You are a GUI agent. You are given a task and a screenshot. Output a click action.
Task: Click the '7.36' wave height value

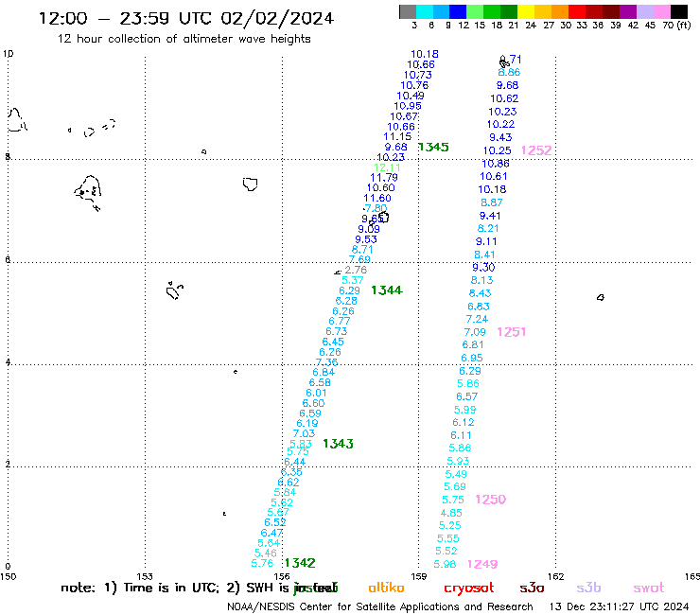pyautogui.click(x=326, y=362)
